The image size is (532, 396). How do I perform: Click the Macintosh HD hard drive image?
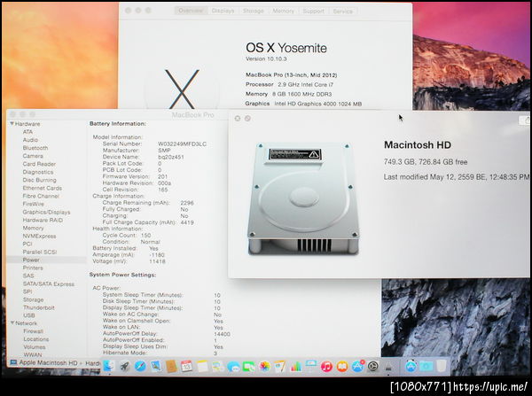click(x=303, y=198)
